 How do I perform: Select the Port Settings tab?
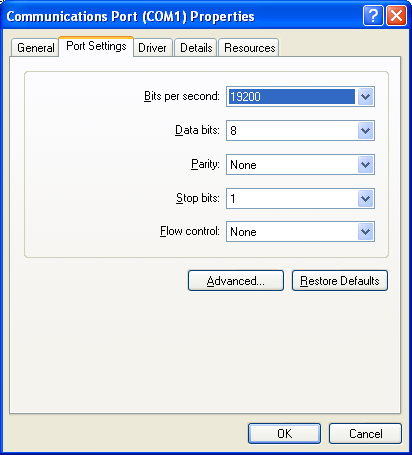pyautogui.click(x=96, y=46)
